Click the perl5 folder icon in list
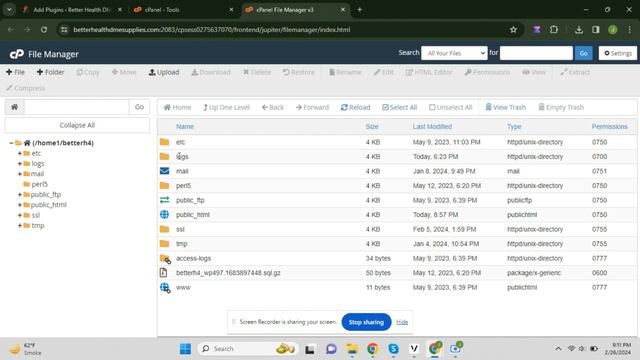Viewport: 640px width, 360px height. click(164, 186)
